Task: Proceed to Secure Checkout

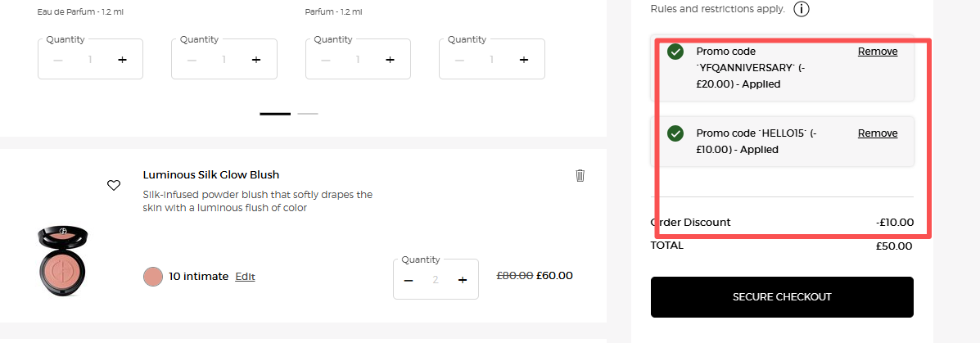Action: (781, 297)
